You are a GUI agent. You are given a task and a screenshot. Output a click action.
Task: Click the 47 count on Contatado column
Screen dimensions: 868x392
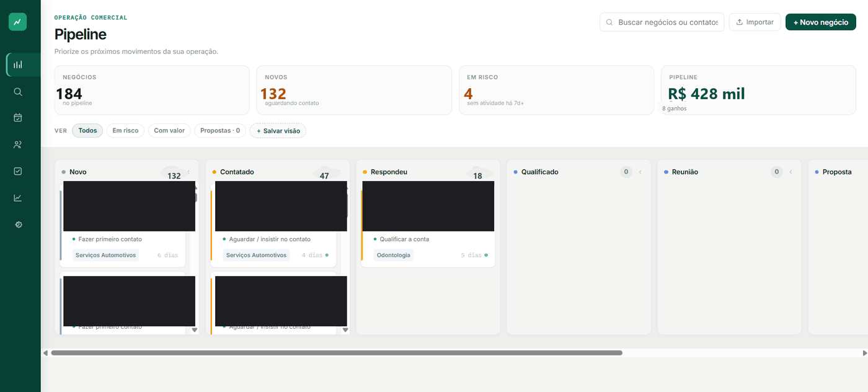click(x=324, y=176)
